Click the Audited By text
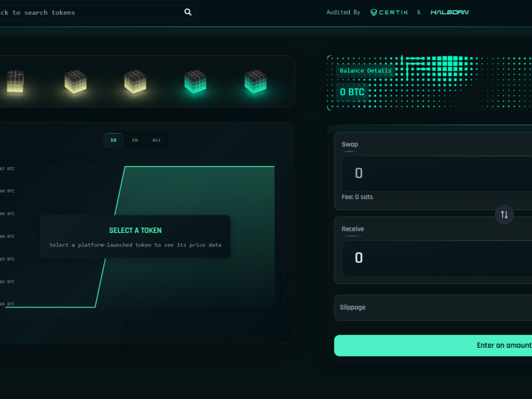 click(343, 12)
